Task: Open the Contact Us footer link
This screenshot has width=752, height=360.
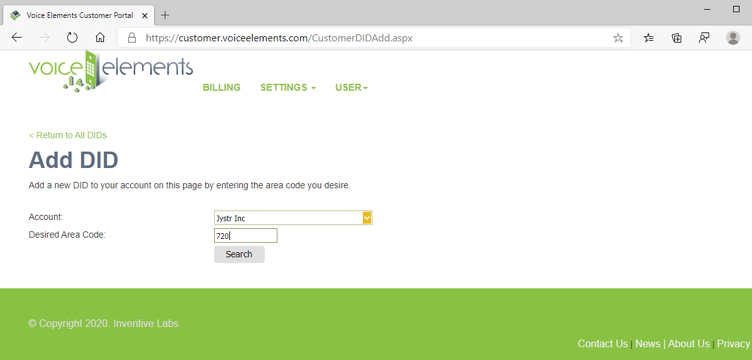Action: click(602, 344)
